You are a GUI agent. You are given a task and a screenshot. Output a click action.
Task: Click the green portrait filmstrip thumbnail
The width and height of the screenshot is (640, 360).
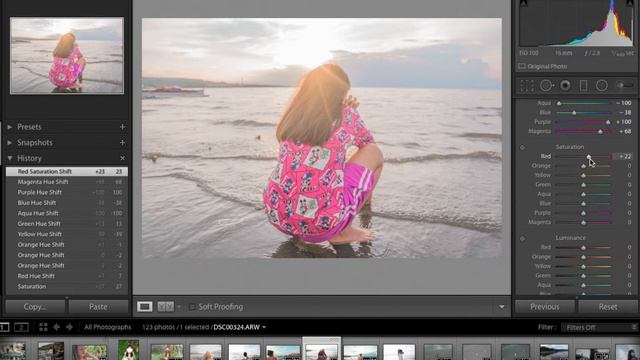tap(129, 350)
